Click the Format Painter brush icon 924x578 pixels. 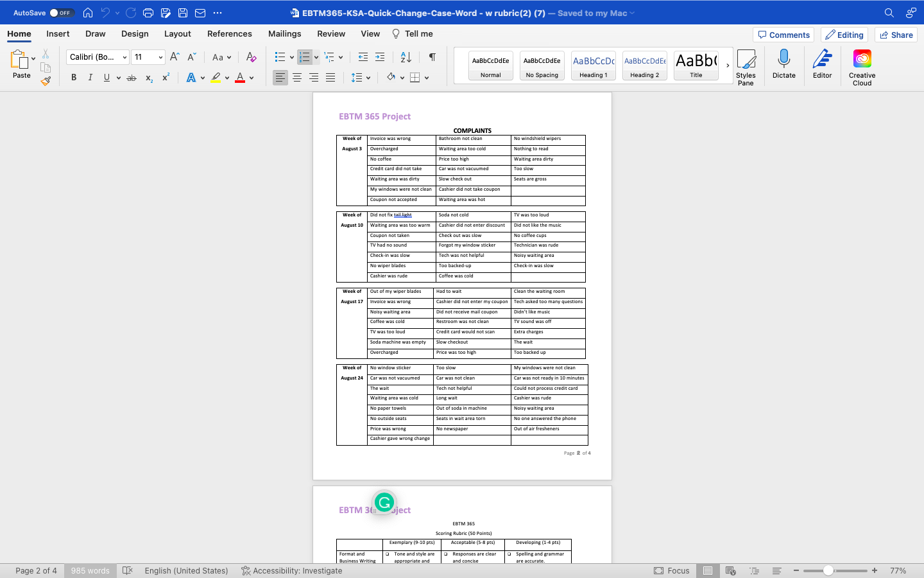pos(46,81)
